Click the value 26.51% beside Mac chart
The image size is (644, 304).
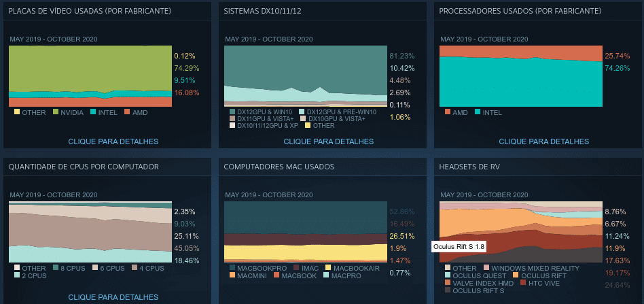click(402, 236)
